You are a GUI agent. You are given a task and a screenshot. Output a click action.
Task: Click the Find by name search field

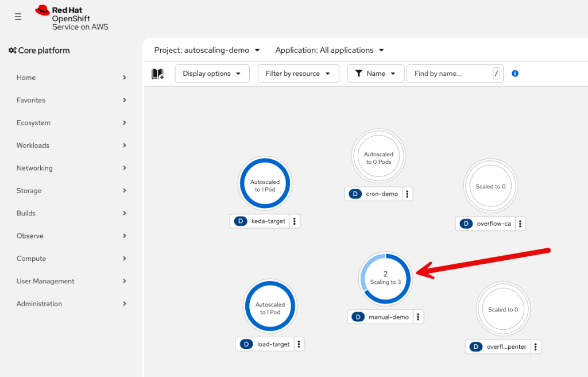click(455, 74)
